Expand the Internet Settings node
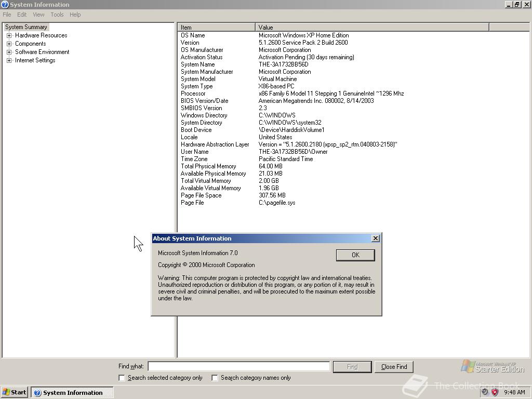 (9, 60)
